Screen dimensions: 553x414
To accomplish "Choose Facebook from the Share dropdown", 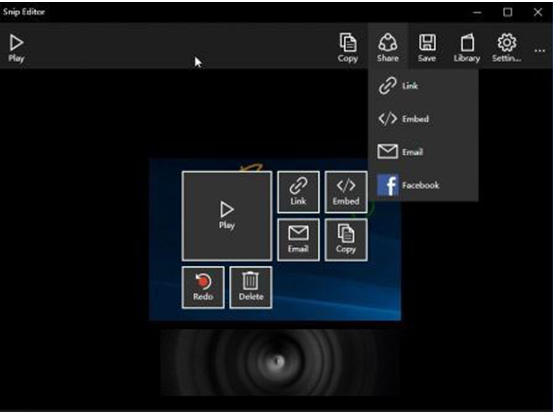I will [x=423, y=185].
